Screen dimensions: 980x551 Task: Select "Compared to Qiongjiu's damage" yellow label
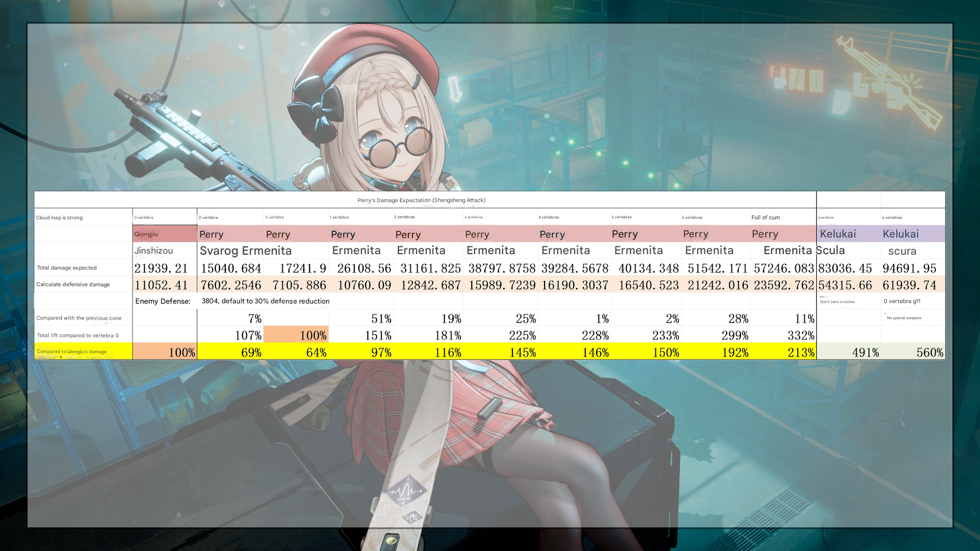(x=72, y=351)
